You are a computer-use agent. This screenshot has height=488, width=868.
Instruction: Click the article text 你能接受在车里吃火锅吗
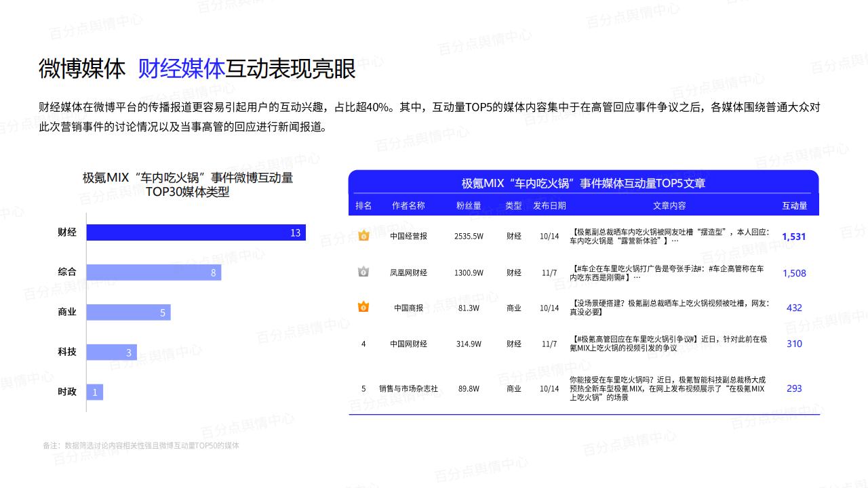[669, 388]
